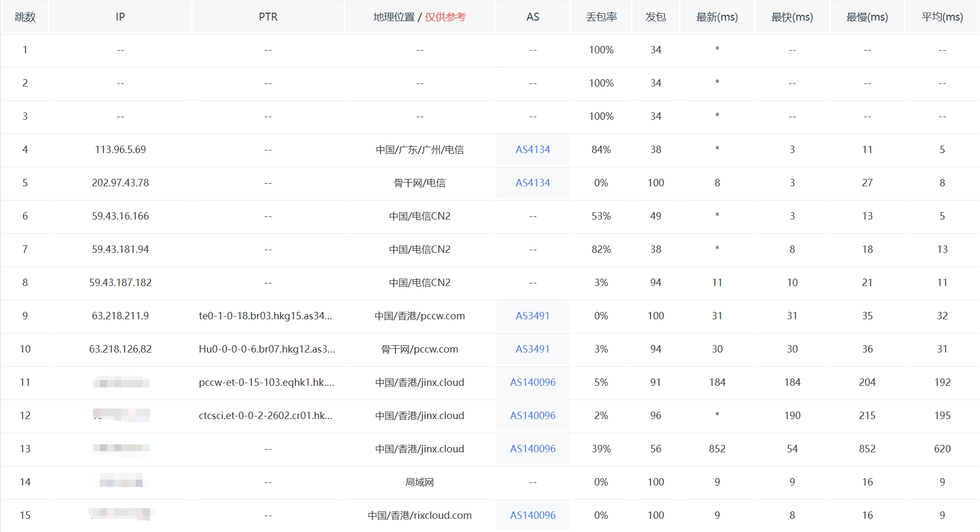The image size is (980, 532).
Task: Click the location 骨干网/电信
Action: point(420,183)
